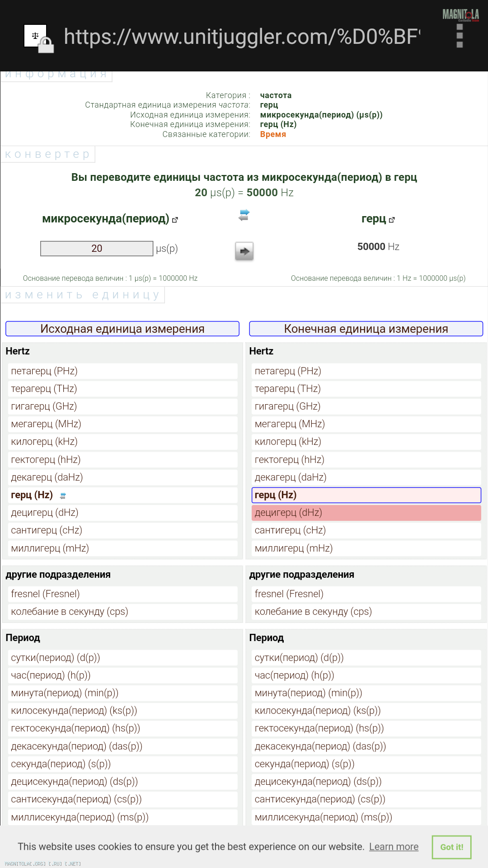The height and width of the screenshot is (868, 488).
Task: Open external link icon beside микросекунда(период)
Action: [x=175, y=220]
